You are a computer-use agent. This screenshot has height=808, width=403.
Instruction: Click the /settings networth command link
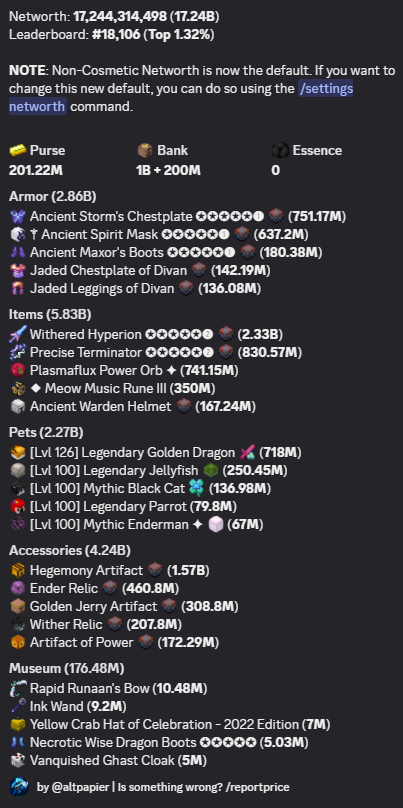pyautogui.click(x=181, y=98)
